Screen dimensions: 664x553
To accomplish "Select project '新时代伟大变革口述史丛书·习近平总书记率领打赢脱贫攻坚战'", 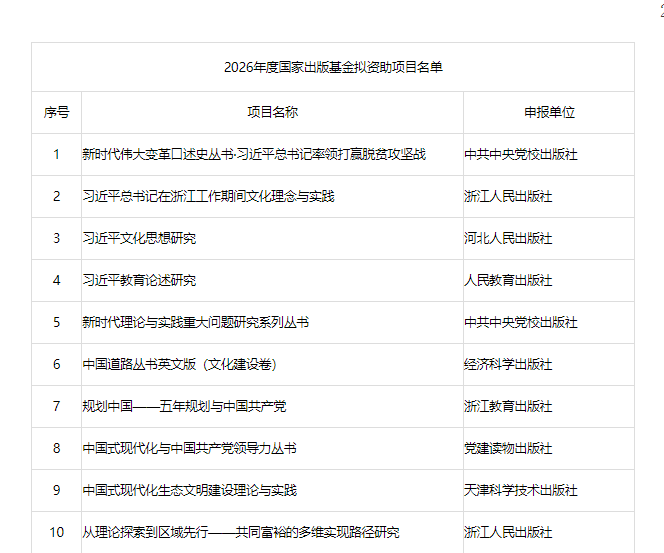I will click(254, 154).
